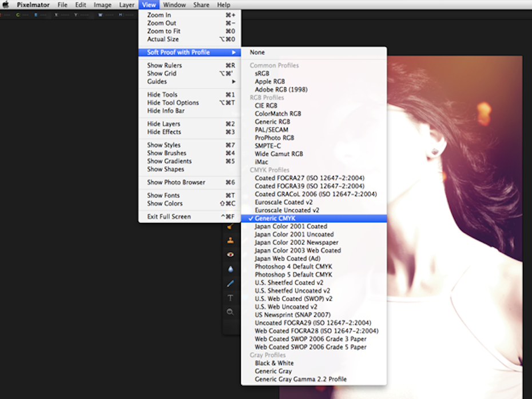Choose Zoom to Fit
This screenshot has height=399, width=532.
pos(164,31)
